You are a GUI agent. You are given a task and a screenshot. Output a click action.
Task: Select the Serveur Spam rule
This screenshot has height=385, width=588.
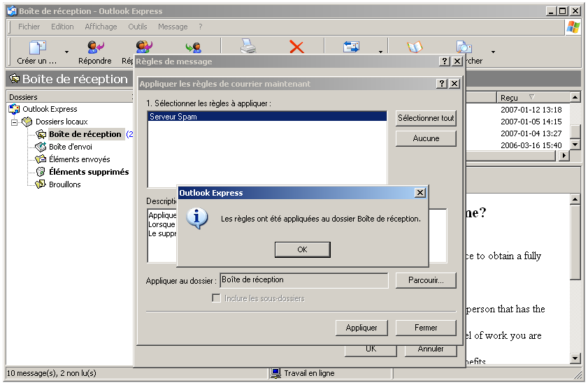pyautogui.click(x=267, y=117)
